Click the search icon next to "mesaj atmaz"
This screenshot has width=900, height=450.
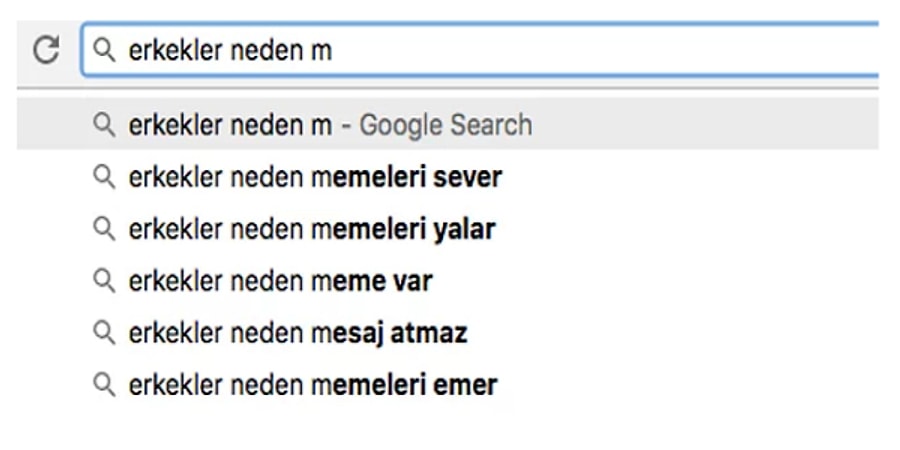(103, 332)
